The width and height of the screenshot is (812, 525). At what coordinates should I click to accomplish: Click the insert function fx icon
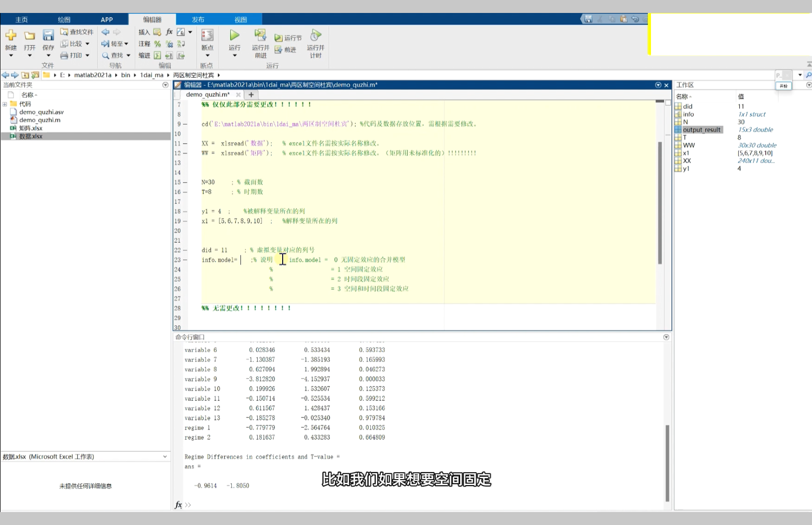pyautogui.click(x=169, y=32)
